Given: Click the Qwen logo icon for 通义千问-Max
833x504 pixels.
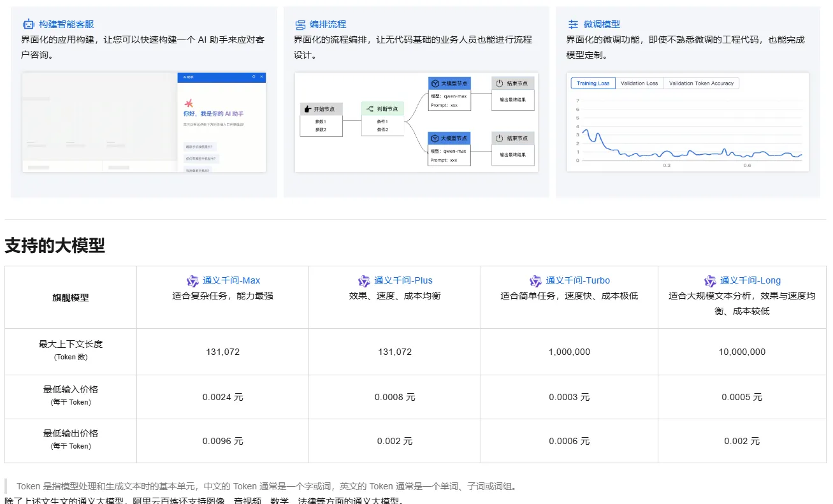Looking at the screenshot, I should pyautogui.click(x=192, y=280).
